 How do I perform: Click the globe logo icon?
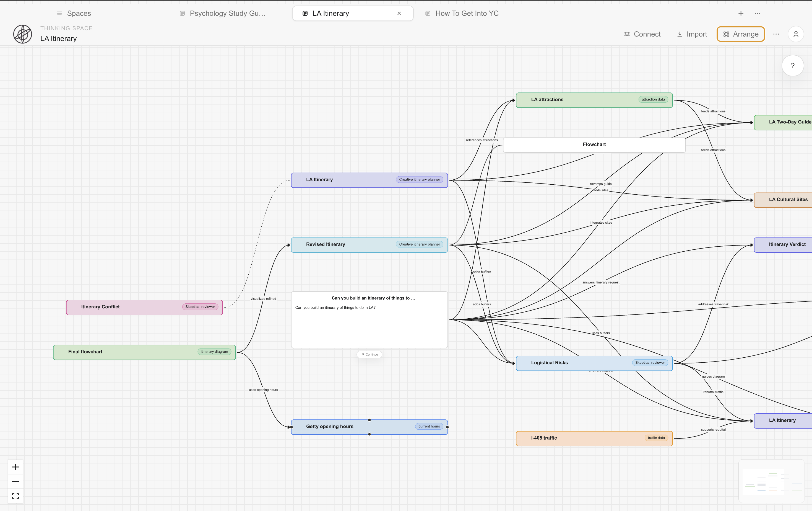pyautogui.click(x=23, y=34)
